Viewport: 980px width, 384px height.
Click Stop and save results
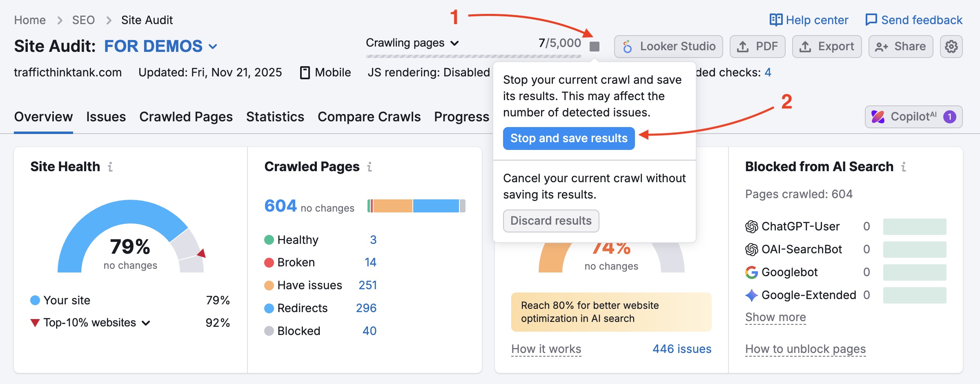[x=568, y=138]
